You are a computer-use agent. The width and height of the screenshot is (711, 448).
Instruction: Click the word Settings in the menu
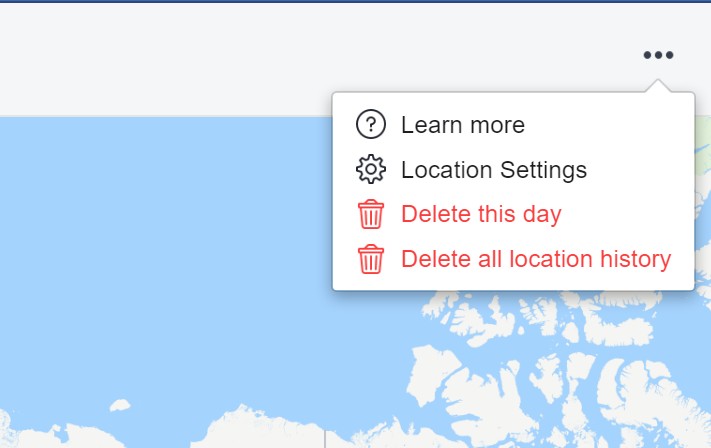pyautogui.click(x=543, y=170)
